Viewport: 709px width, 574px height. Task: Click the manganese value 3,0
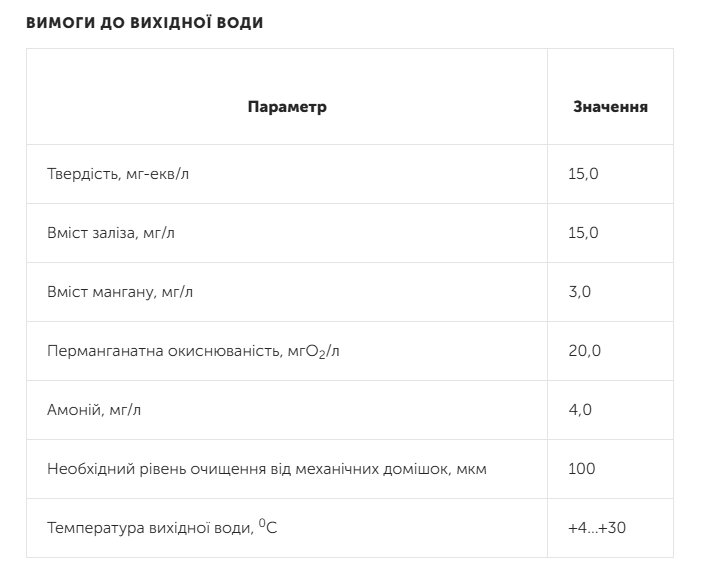click(x=580, y=292)
